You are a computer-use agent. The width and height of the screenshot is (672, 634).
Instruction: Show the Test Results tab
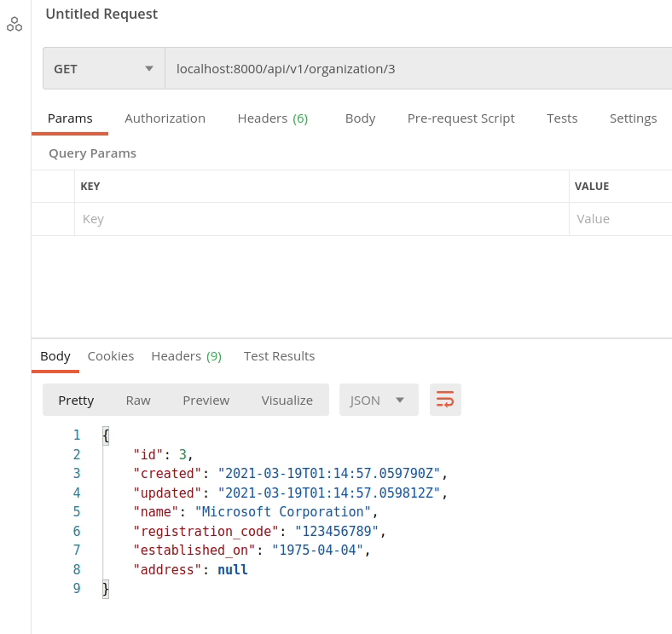279,356
